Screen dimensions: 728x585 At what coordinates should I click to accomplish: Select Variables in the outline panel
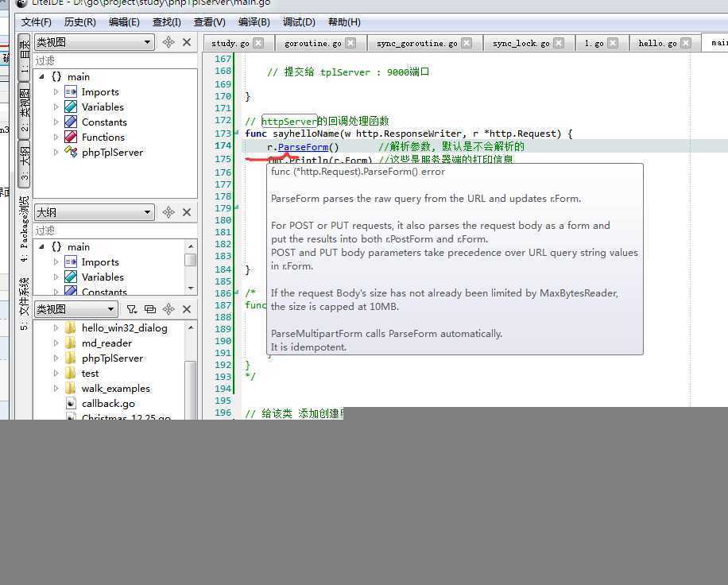click(x=103, y=277)
